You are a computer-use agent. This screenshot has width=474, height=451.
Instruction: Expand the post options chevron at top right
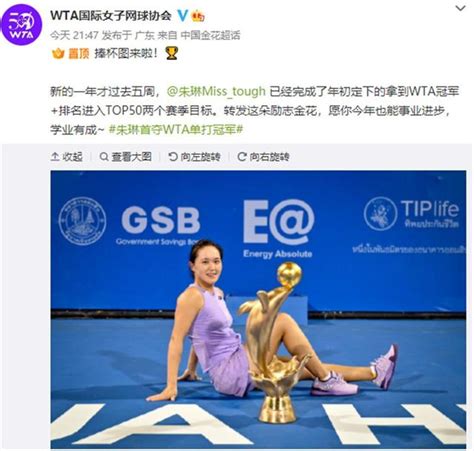pos(461,8)
